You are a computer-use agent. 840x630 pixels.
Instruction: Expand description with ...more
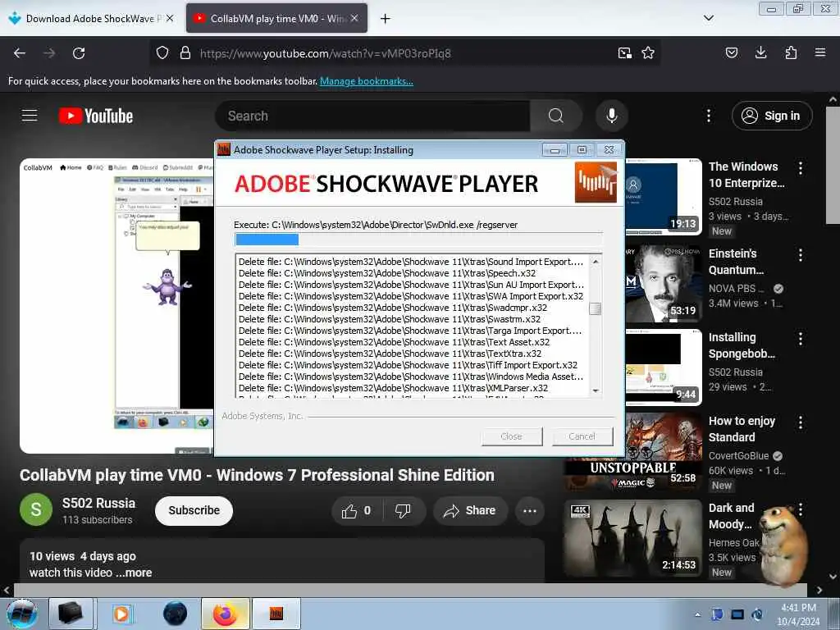click(x=134, y=572)
